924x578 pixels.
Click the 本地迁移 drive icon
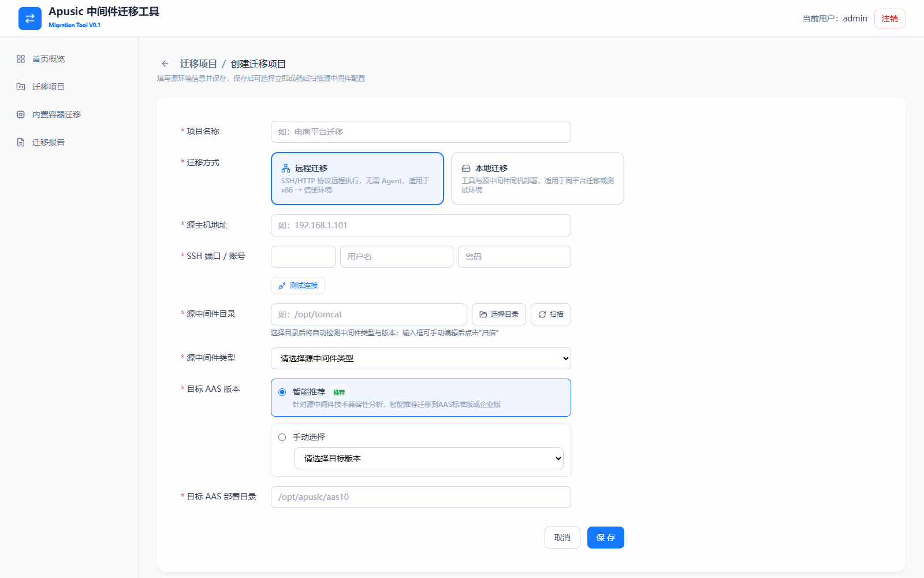[466, 168]
